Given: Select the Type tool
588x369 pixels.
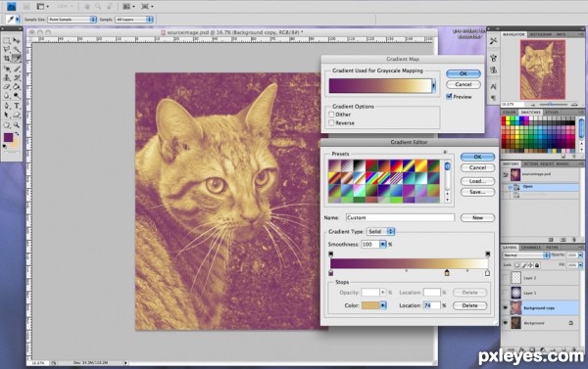Looking at the screenshot, I should click(x=17, y=107).
